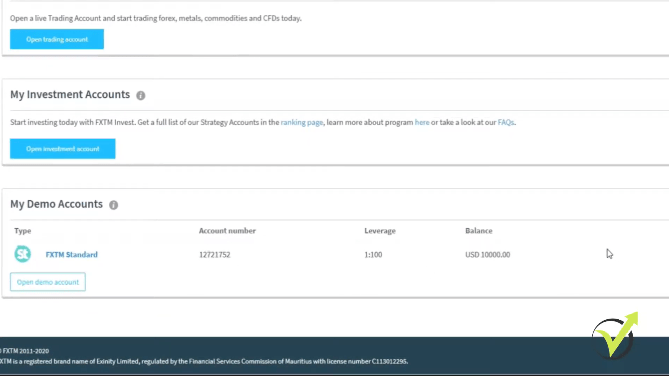The image size is (669, 376).
Task: Open the FXTM Standard demo account link
Action: (72, 254)
